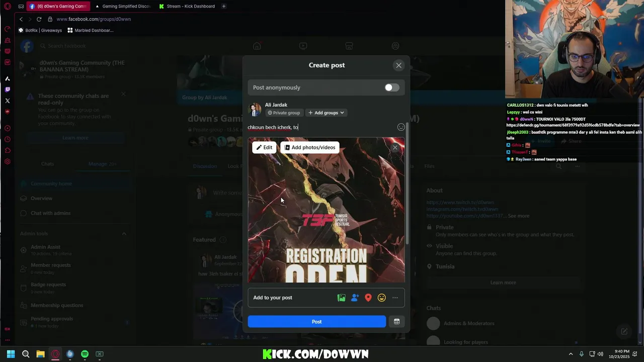This screenshot has width=644, height=362.
Task: Switch to Stream - Kick Dashboard tab
Action: pyautogui.click(x=187, y=6)
